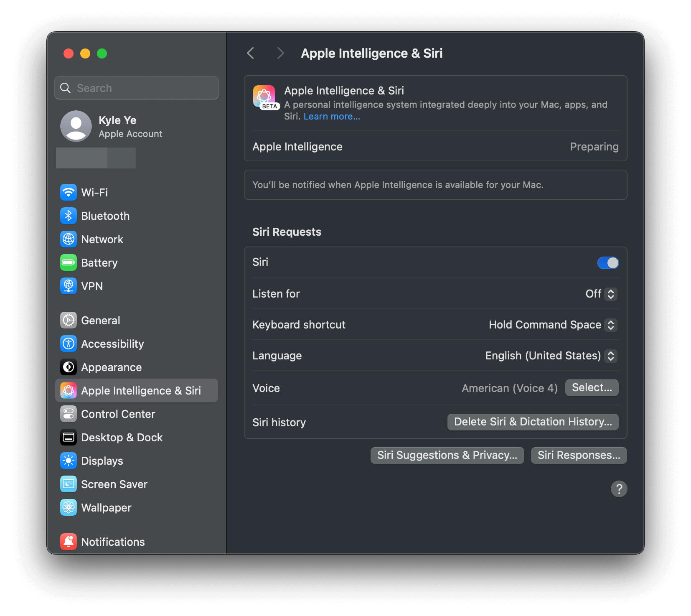
Task: Open Siri Suggestions & Privacy
Action: coord(447,456)
